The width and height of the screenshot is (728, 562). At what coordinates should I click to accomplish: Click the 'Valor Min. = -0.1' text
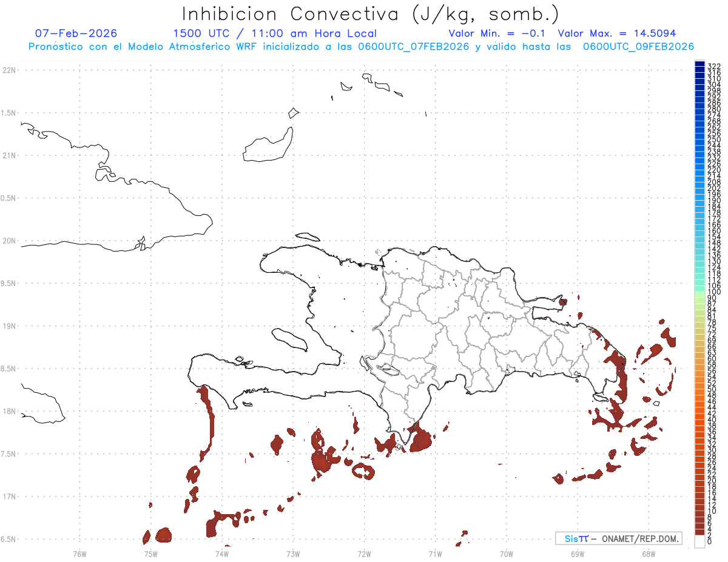pos(497,33)
